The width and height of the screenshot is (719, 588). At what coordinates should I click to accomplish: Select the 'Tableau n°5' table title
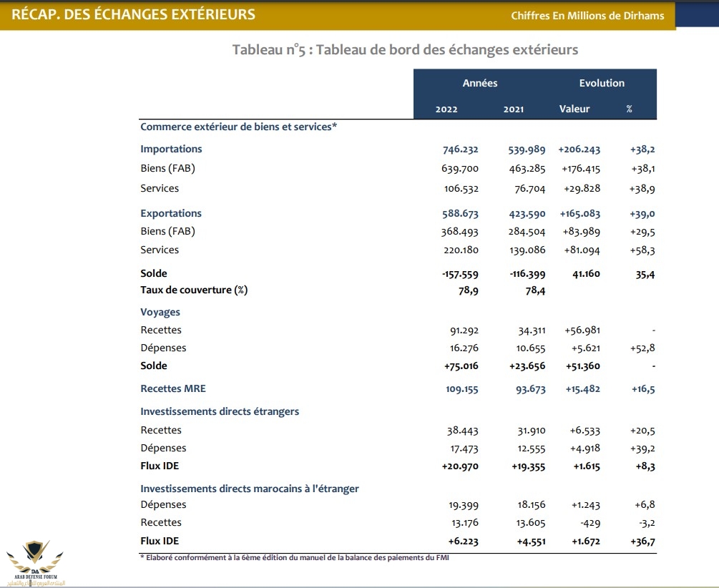tap(405, 49)
